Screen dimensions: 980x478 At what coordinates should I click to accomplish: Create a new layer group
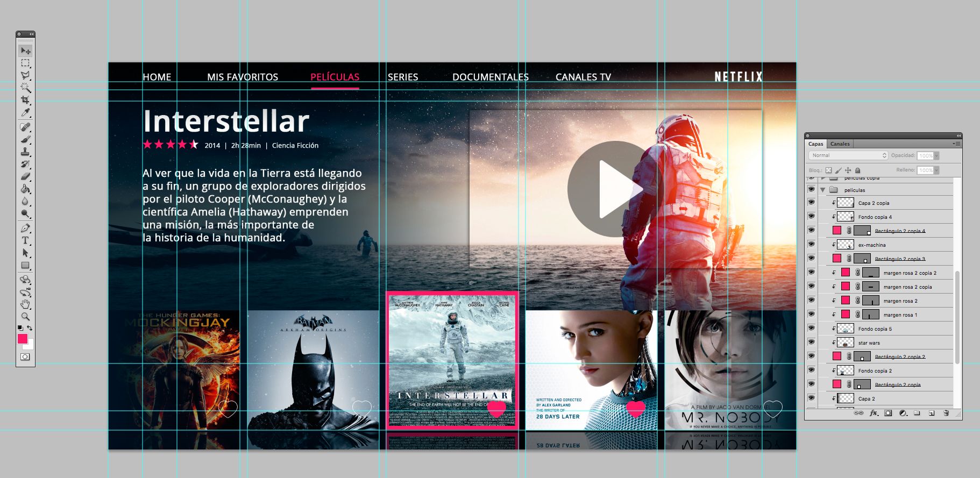917,413
